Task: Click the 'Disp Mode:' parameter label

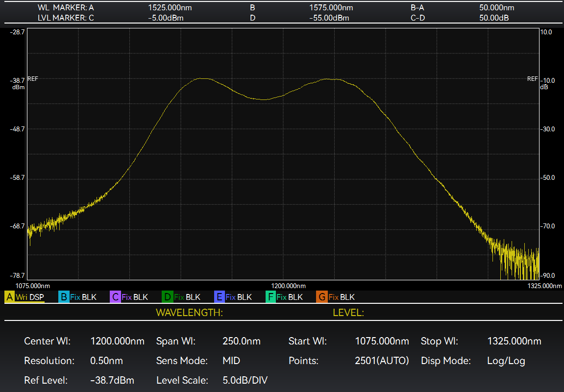Action: tap(446, 361)
